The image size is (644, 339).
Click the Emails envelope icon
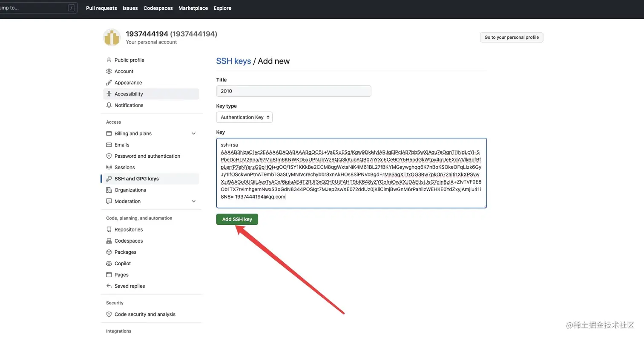pyautogui.click(x=109, y=145)
